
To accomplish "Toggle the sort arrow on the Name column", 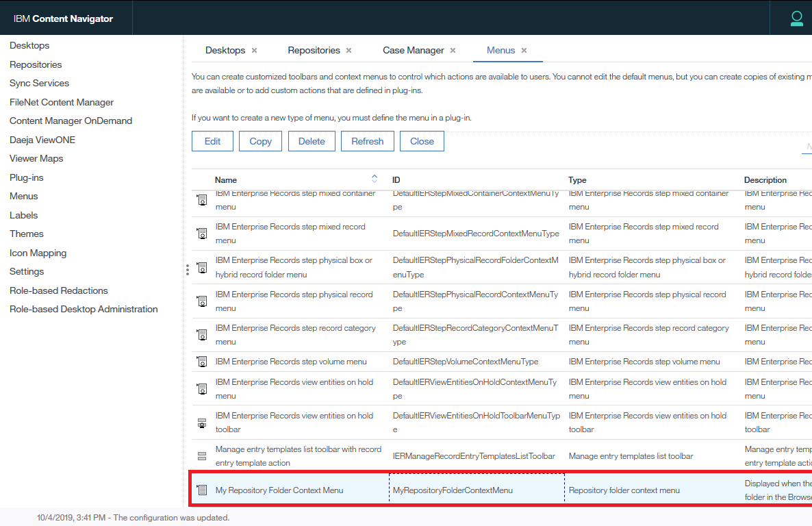I will point(375,178).
